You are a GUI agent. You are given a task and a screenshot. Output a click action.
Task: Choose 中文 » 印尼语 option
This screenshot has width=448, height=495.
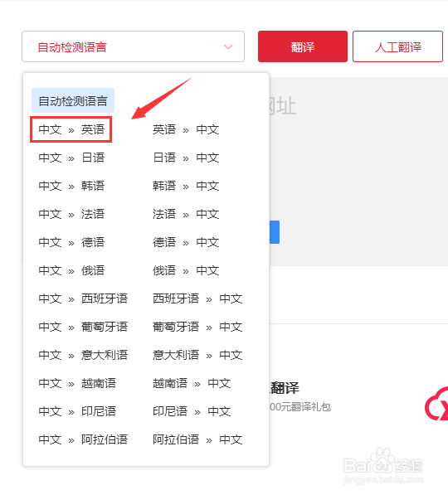point(77,411)
